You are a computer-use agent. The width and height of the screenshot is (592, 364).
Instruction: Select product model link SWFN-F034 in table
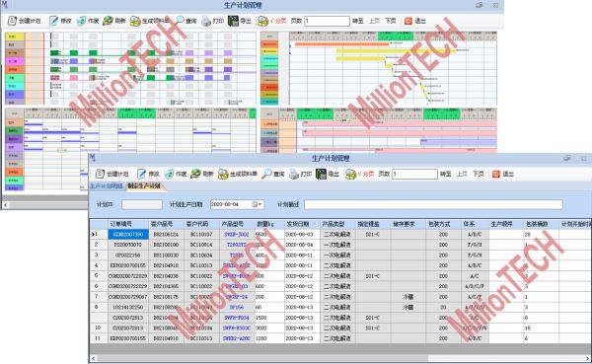click(x=237, y=318)
